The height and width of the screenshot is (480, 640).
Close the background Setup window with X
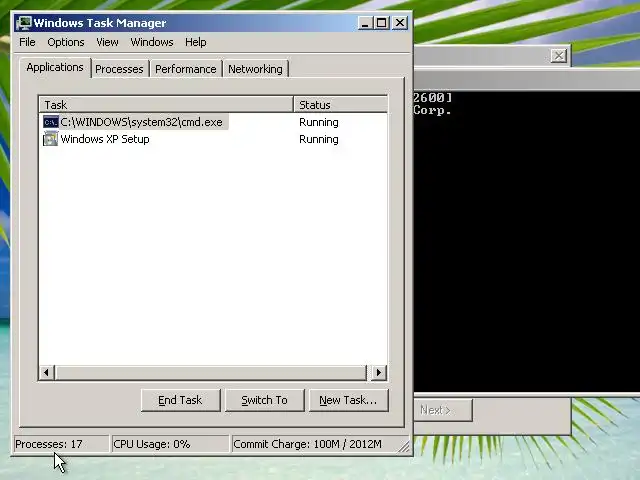[x=559, y=56]
